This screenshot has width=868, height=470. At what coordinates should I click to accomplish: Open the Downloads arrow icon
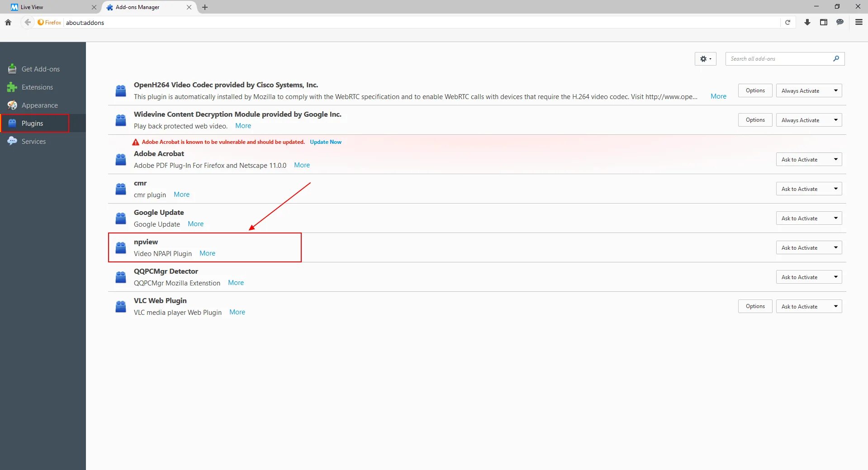click(807, 22)
